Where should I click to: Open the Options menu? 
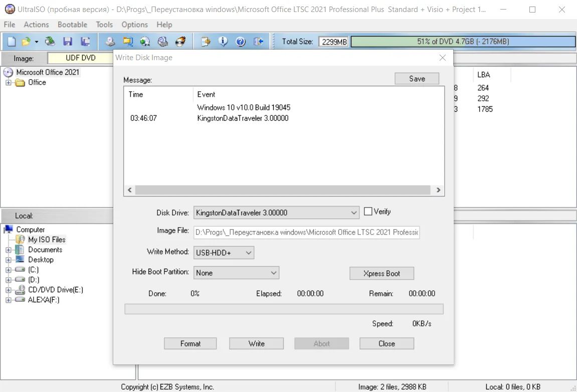pos(135,25)
